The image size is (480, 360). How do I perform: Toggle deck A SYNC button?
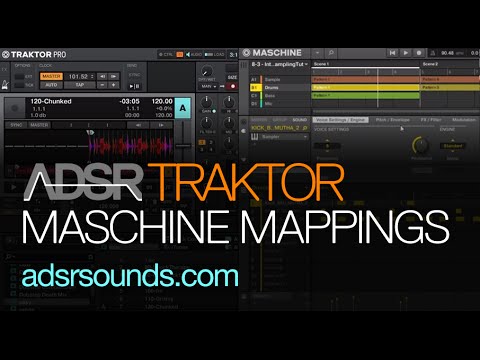coord(16,125)
